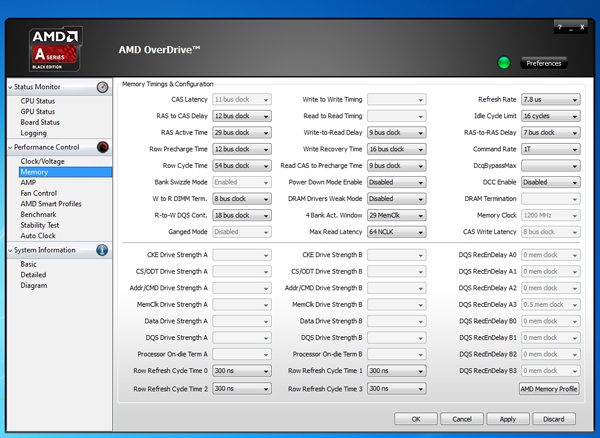Open CPU Status page
The image size is (600, 438).
pyautogui.click(x=38, y=101)
